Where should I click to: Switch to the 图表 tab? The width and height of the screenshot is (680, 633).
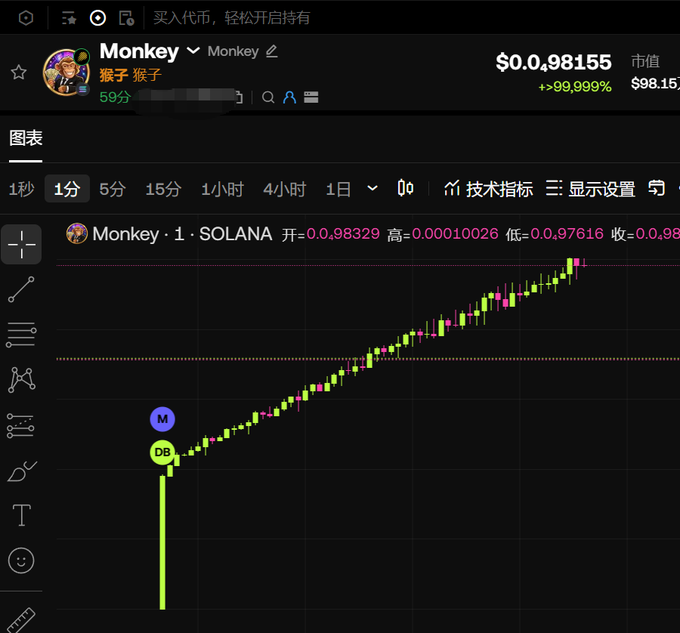click(26, 138)
